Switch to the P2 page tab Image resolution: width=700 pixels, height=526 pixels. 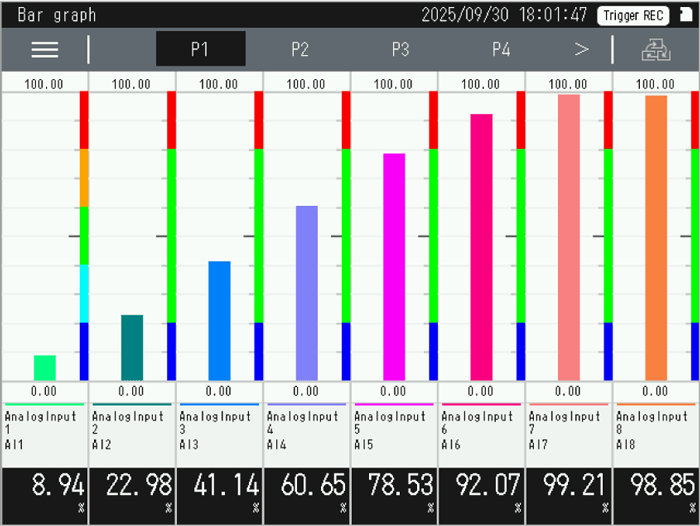(300, 49)
